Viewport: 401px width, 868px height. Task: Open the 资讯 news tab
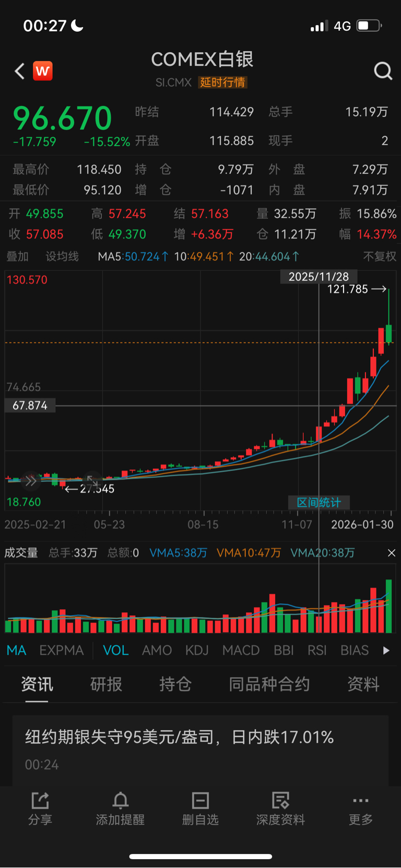[37, 684]
